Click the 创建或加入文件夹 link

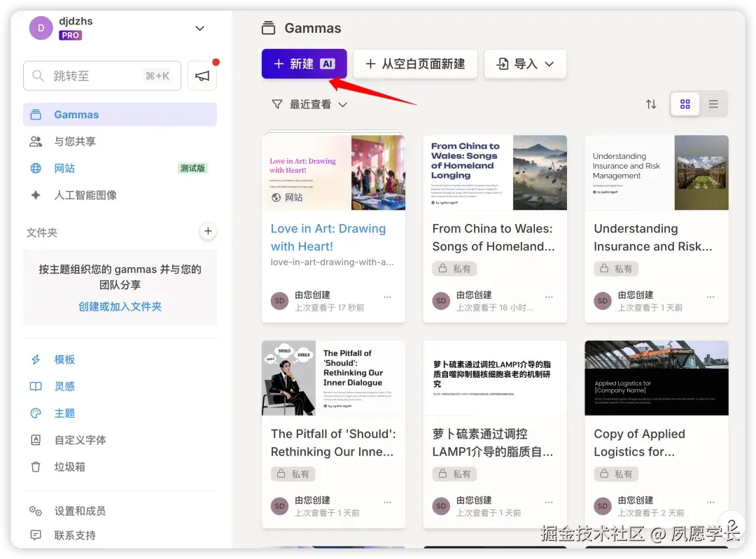coord(120,305)
